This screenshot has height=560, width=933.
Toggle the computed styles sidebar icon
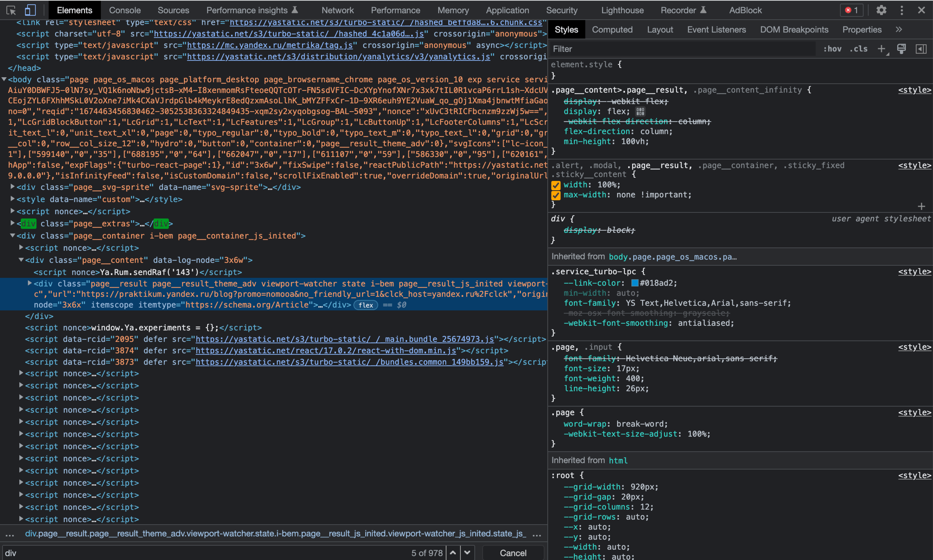tap(921, 49)
